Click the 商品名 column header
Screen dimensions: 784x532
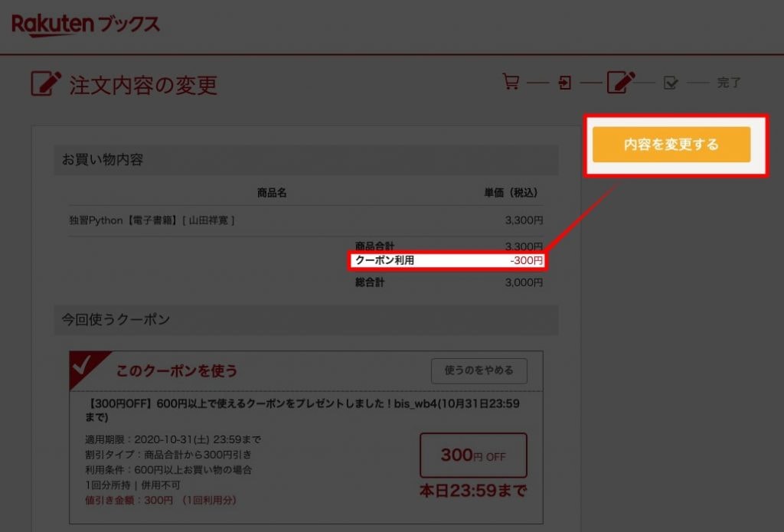(272, 192)
